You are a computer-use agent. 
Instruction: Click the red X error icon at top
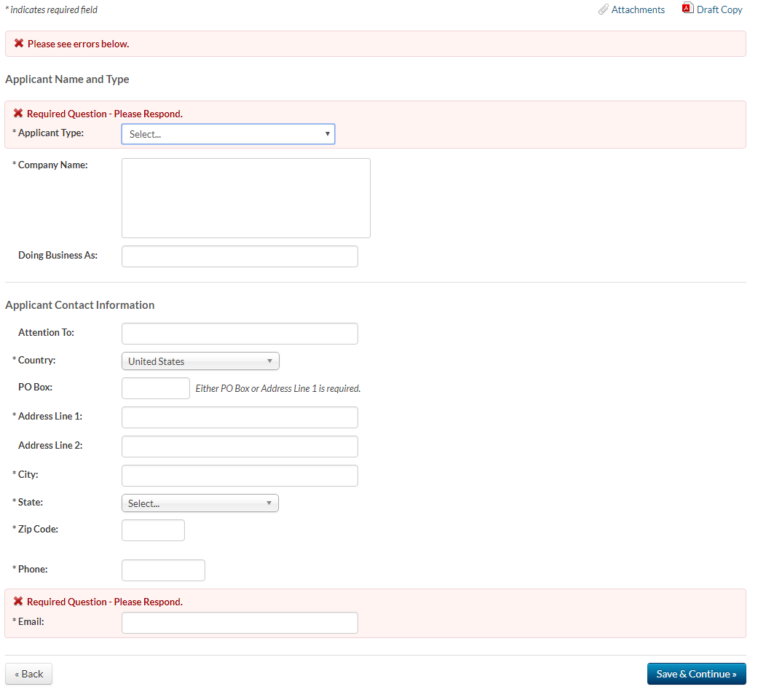pos(19,44)
